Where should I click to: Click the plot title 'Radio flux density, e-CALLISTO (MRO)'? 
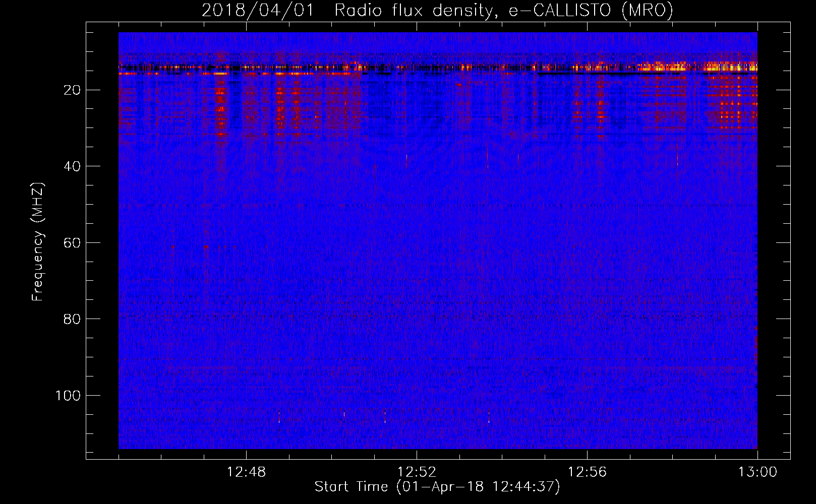click(503, 10)
